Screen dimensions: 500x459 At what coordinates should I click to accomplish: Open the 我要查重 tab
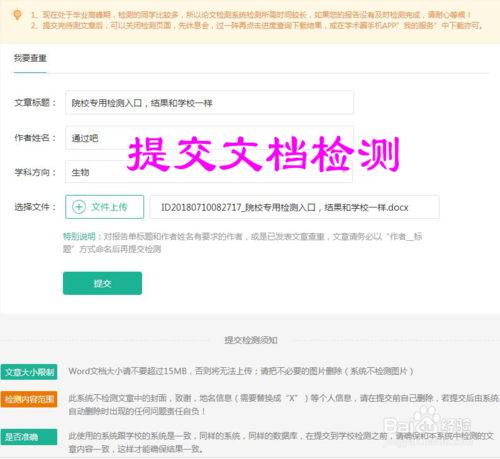30,58
